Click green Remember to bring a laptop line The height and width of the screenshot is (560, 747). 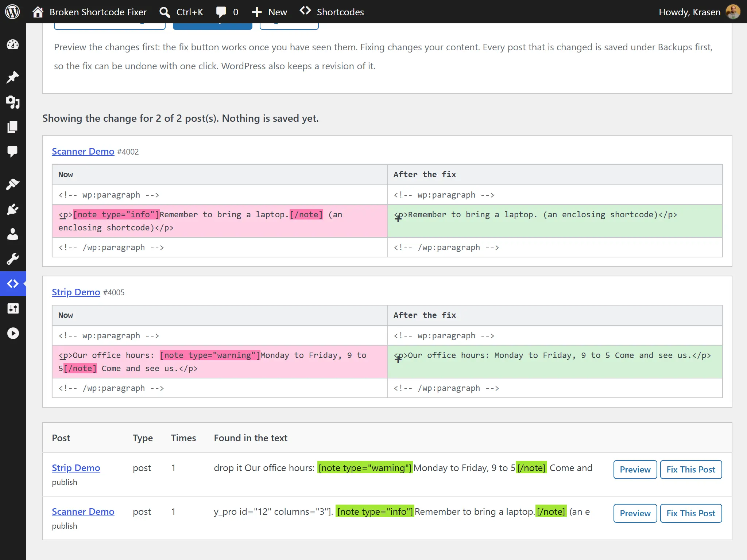pos(555,221)
